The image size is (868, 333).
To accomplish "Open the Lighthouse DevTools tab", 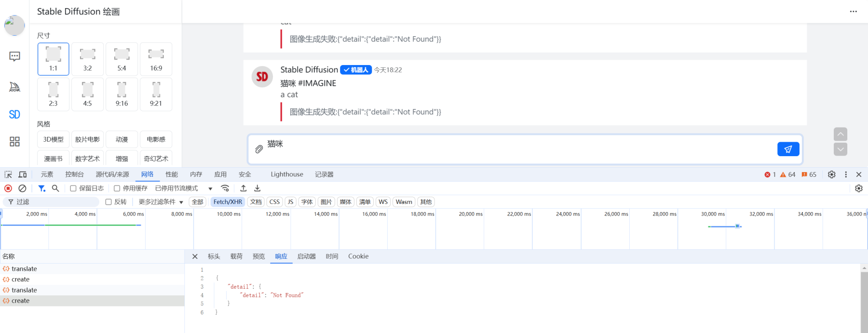I will coord(287,174).
